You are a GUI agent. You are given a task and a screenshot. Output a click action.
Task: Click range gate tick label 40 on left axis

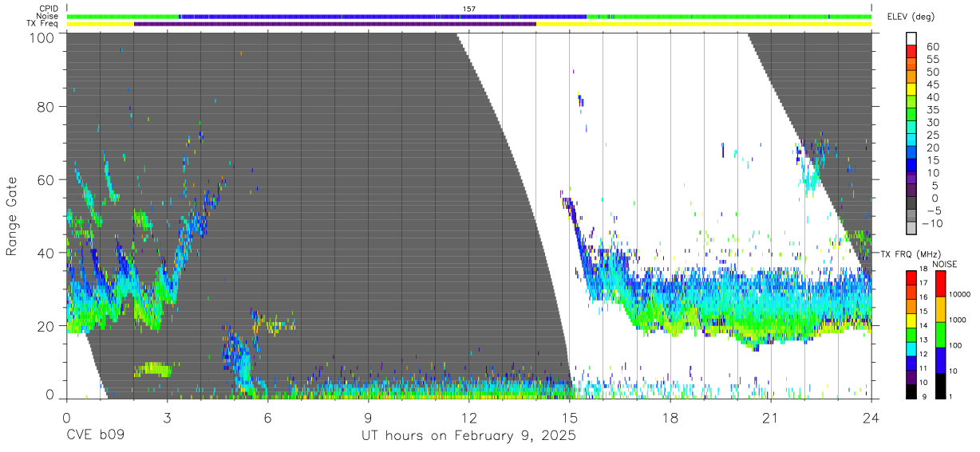click(45, 253)
